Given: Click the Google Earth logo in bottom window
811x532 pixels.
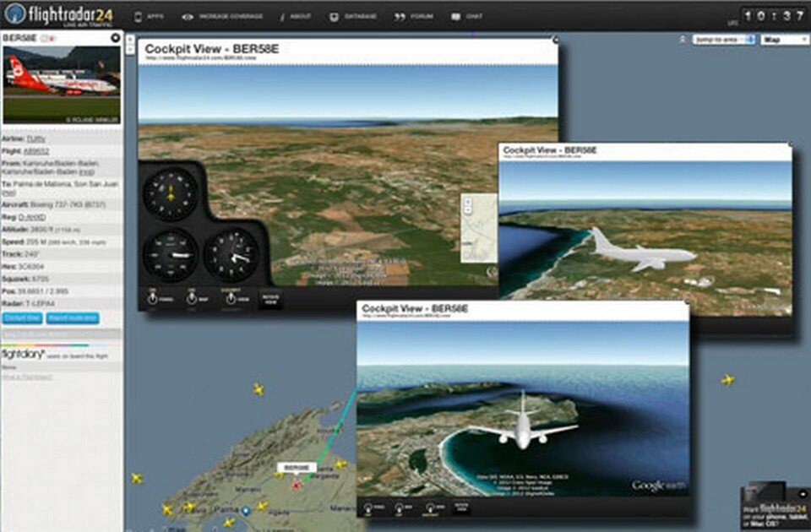Looking at the screenshot, I should pyautogui.click(x=659, y=486).
